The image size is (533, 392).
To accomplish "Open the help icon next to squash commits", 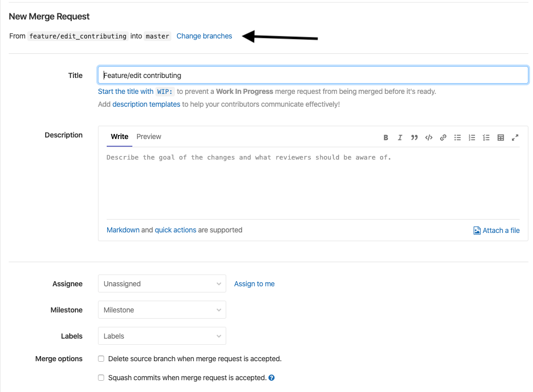I will tap(271, 378).
